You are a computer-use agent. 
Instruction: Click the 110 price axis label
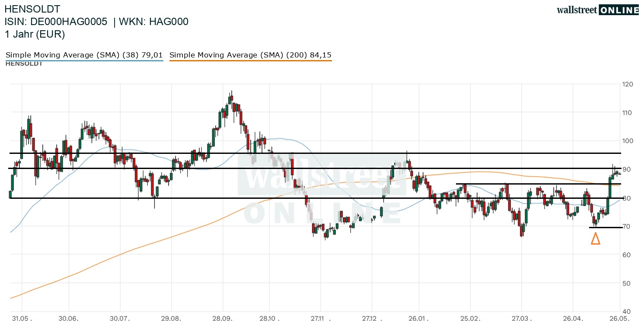click(x=627, y=113)
